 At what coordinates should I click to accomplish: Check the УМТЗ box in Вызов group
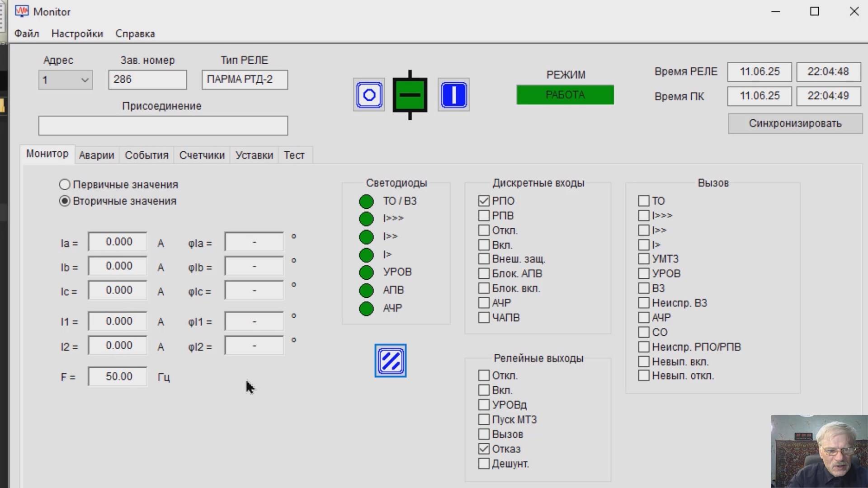(x=643, y=259)
